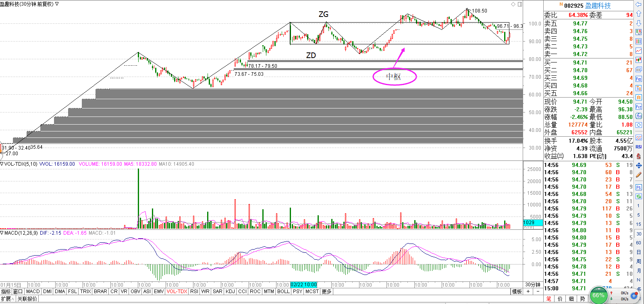This screenshot has width=644, height=304.
Task: Open the line trend chart icon
Action: pos(638,51)
